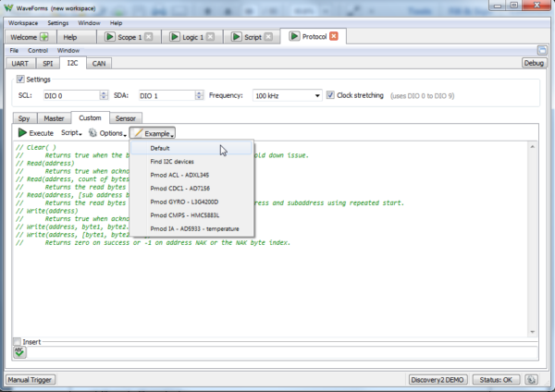The width and height of the screenshot is (555, 392).
Task: Click the "// Write(address)" code line
Action: [x=47, y=211]
